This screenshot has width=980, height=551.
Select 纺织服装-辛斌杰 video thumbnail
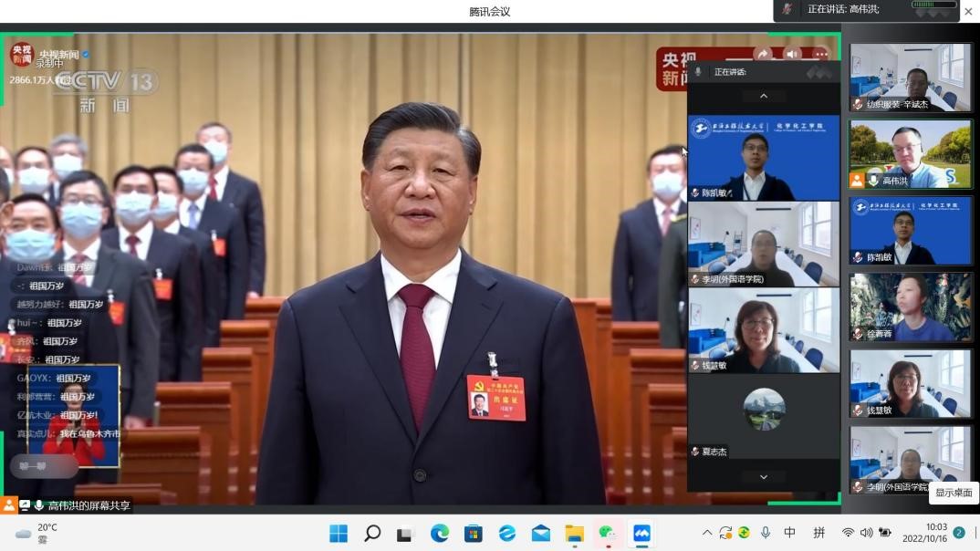(910, 77)
